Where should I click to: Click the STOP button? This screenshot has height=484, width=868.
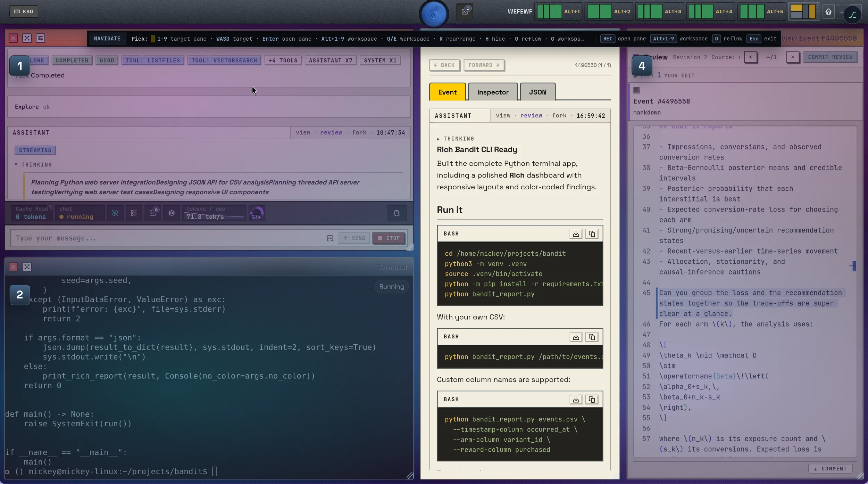pyautogui.click(x=389, y=238)
